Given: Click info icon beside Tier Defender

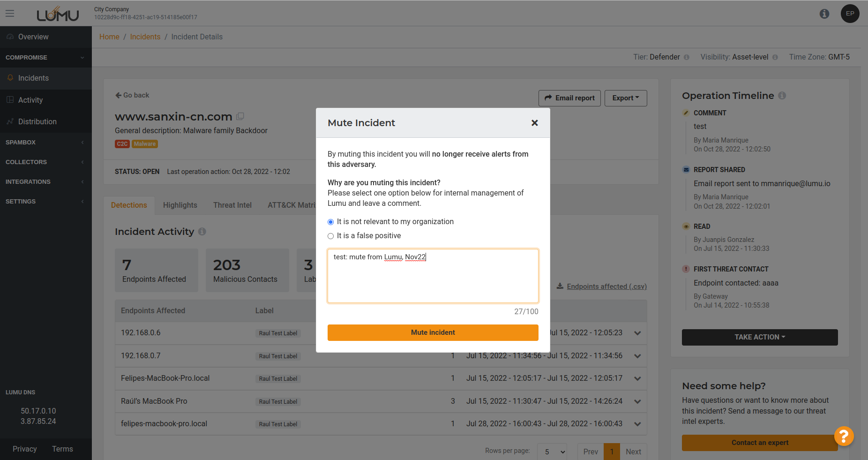Looking at the screenshot, I should point(686,57).
